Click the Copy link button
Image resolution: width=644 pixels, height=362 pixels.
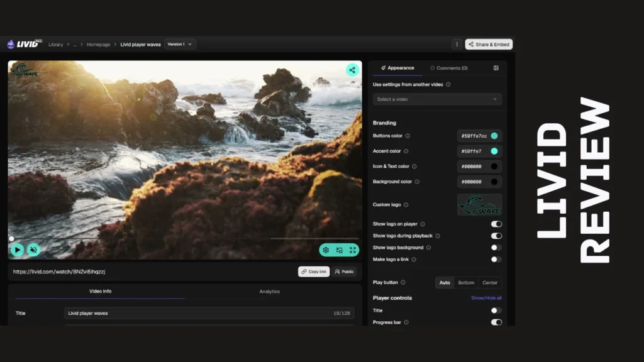tap(314, 271)
